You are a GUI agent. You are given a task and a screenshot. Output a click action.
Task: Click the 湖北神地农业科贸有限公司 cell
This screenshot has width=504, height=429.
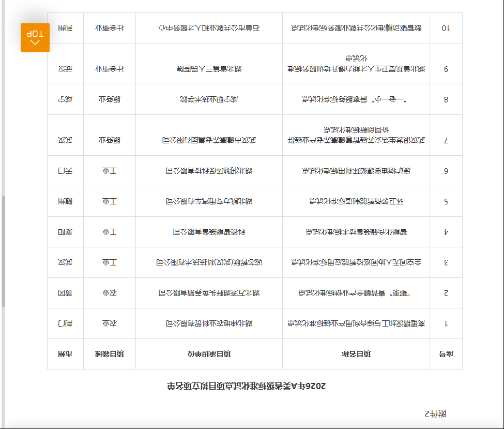[x=209, y=323]
